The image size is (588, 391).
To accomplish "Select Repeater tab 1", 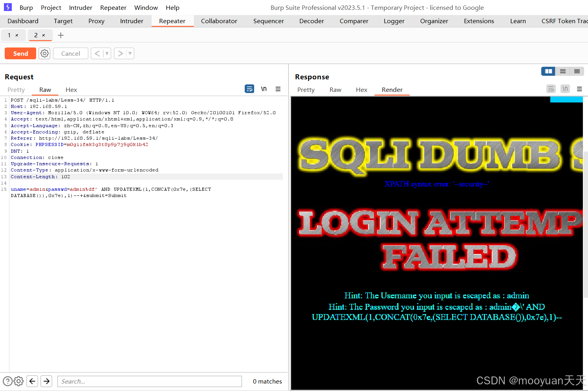I will 9,35.
